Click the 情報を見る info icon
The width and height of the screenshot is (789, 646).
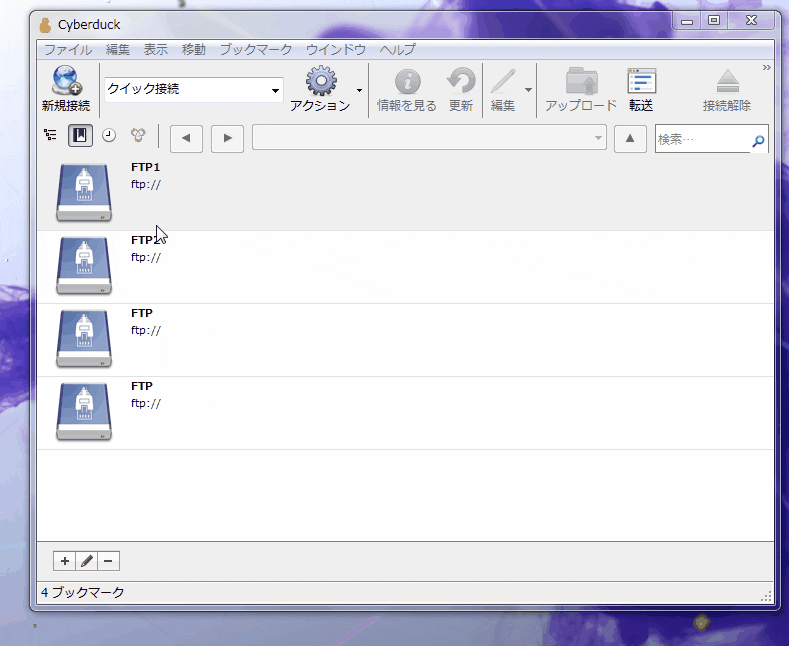tap(407, 82)
